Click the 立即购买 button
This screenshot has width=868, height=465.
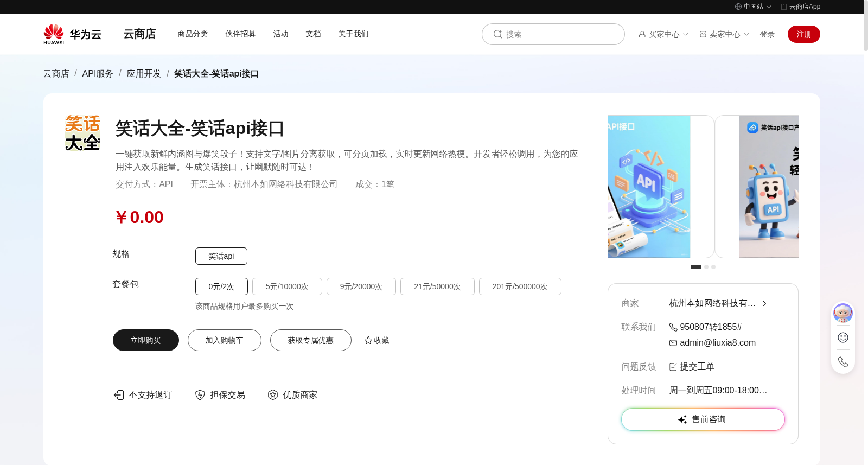[146, 340]
